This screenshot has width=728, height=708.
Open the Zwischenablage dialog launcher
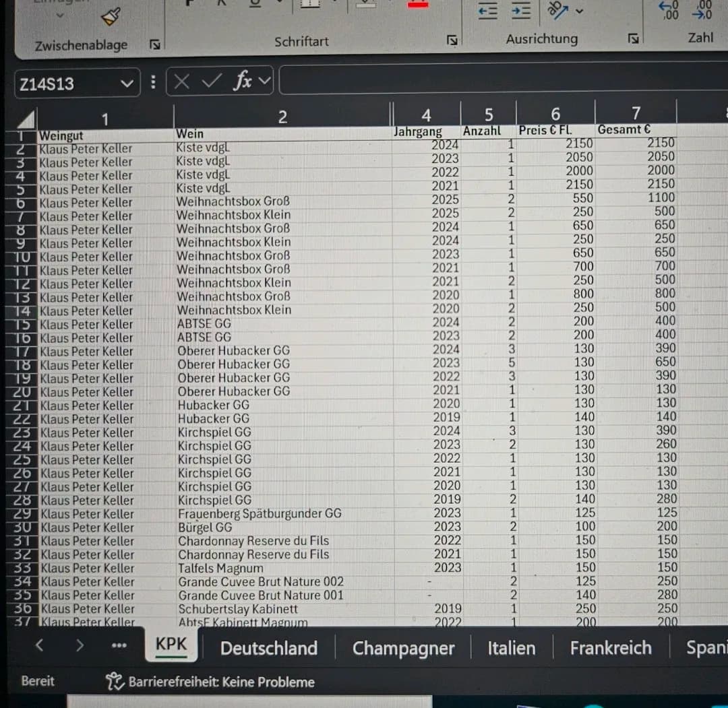[x=155, y=44]
